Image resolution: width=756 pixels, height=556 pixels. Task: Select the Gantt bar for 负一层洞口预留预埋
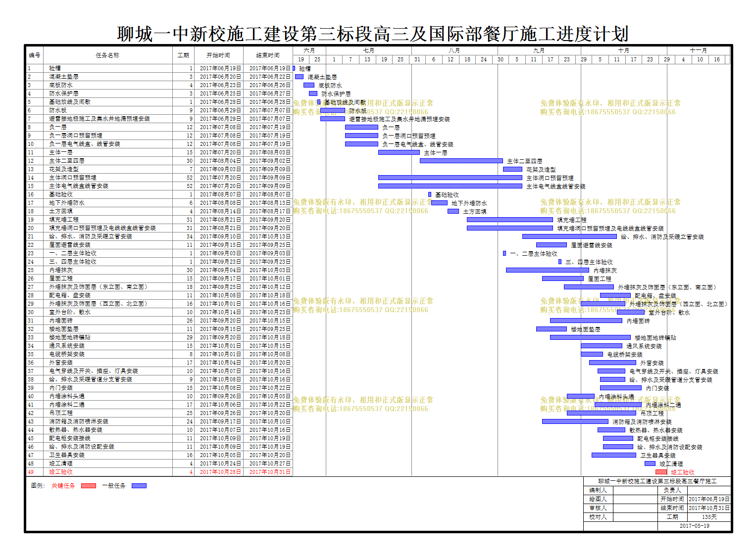pos(361,136)
